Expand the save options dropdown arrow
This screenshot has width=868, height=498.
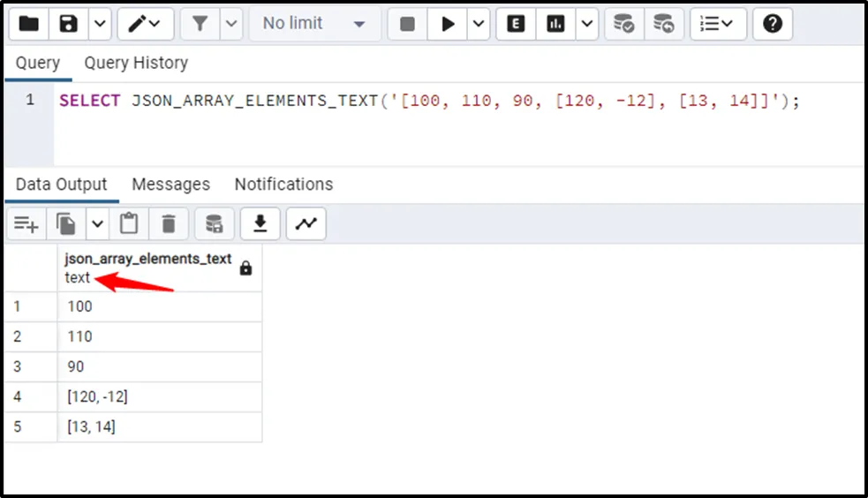[99, 24]
